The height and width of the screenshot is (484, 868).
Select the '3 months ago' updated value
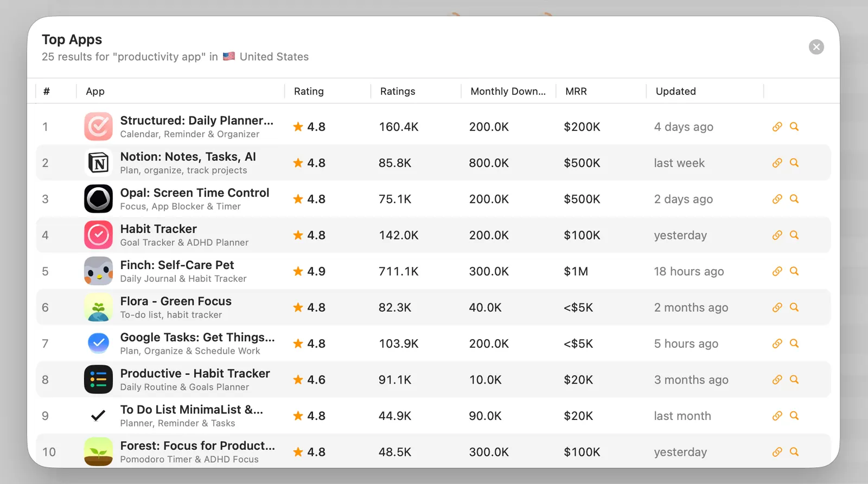point(691,380)
